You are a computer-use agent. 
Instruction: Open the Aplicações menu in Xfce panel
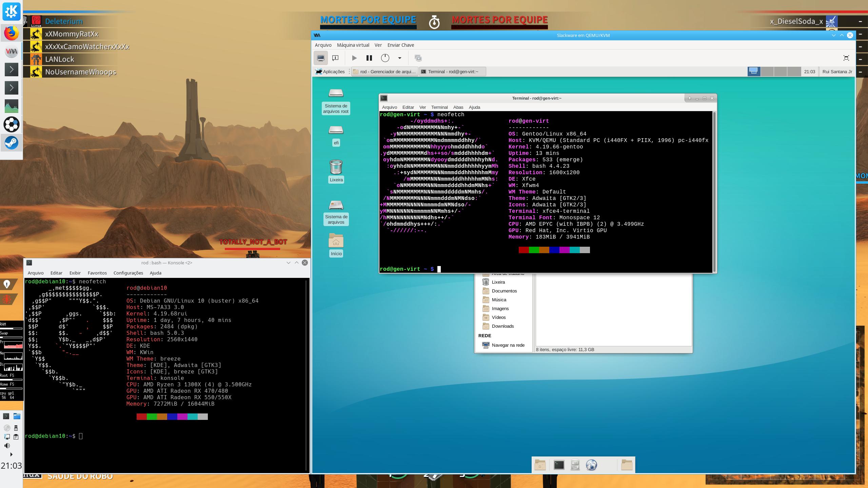click(330, 72)
